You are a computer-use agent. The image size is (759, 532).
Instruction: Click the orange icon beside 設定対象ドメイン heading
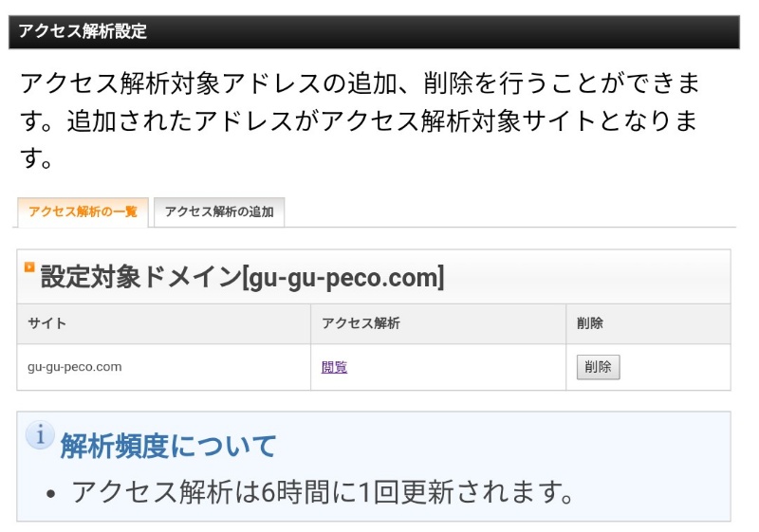(x=28, y=267)
